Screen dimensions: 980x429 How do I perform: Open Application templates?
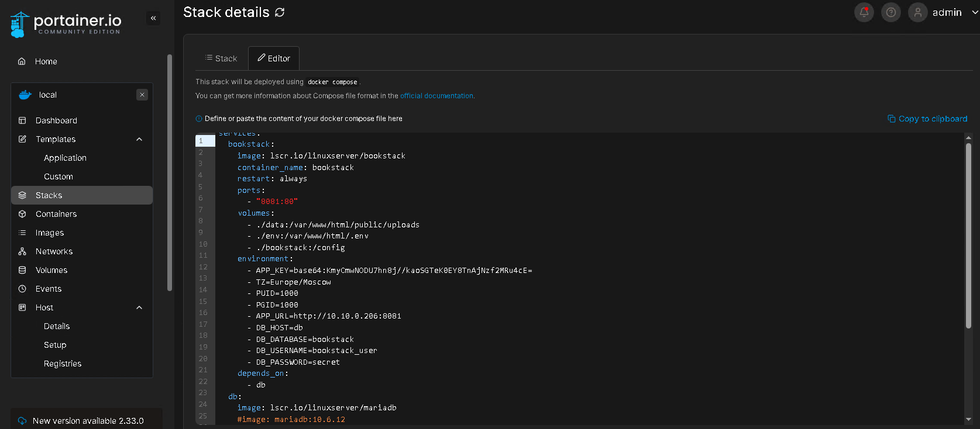[65, 158]
